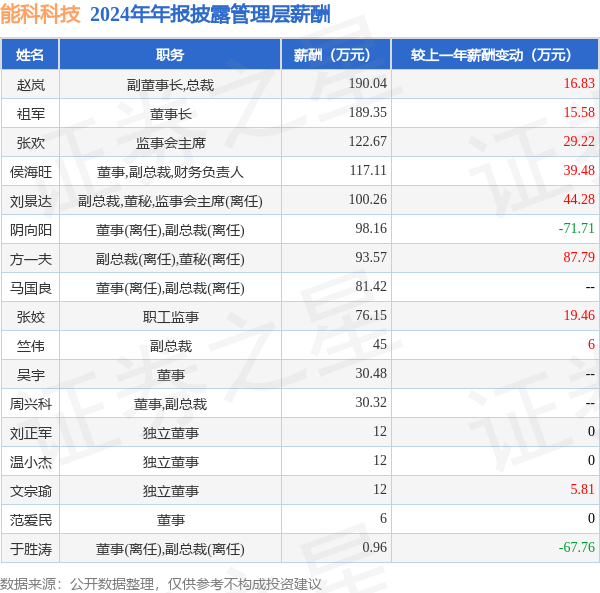This screenshot has width=600, height=593.
Task: Click change value 87.79
Action: [579, 257]
